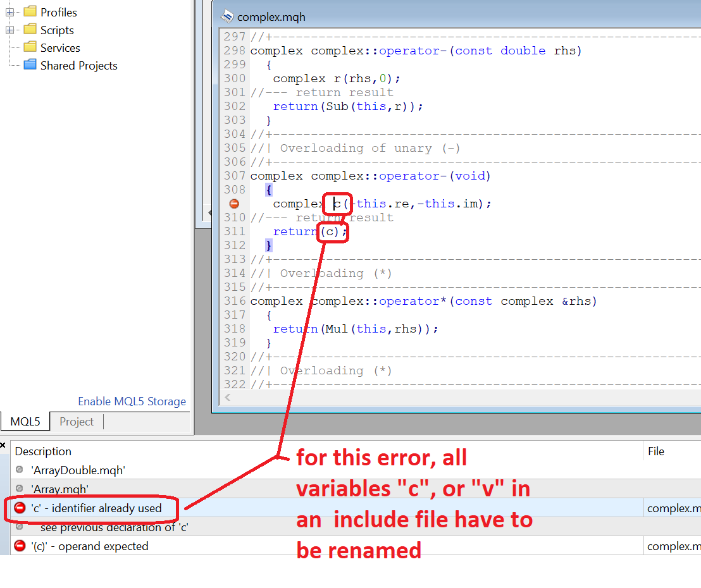Image resolution: width=701 pixels, height=588 pixels.
Task: Click gray info icon for Array.mqh
Action: click(19, 488)
